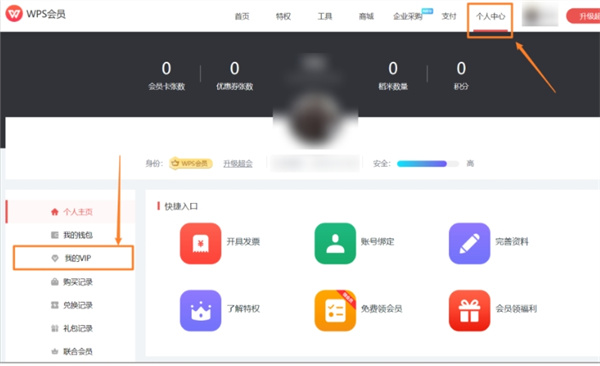This screenshot has height=366, width=600.
Task: Click the WPS会员 logo icon
Action: coord(14,14)
